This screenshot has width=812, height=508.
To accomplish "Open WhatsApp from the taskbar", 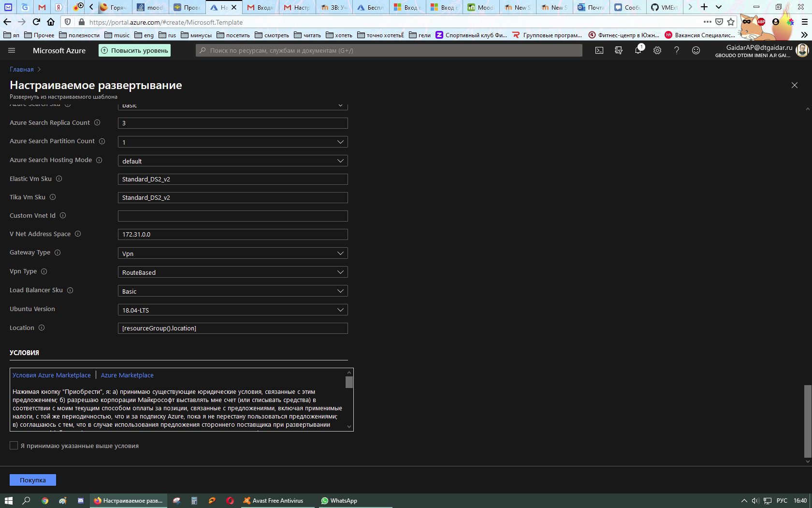I will [x=338, y=501].
